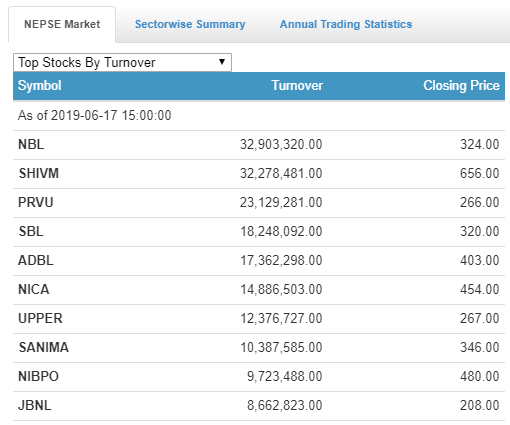This screenshot has width=510, height=425.
Task: Click the PRVU stock symbol
Action: 36,202
